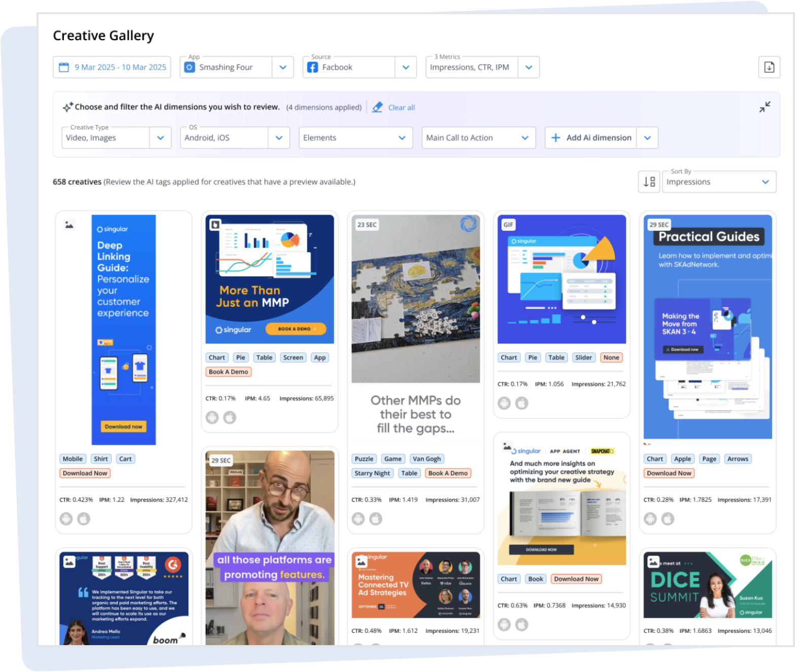Click Android icon on More Than Just an MMP card
Image resolution: width=795 pixels, height=672 pixels.
212,417
